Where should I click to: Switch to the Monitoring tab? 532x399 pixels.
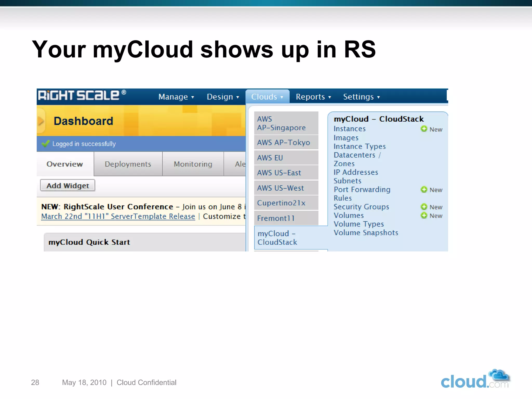coord(193,164)
